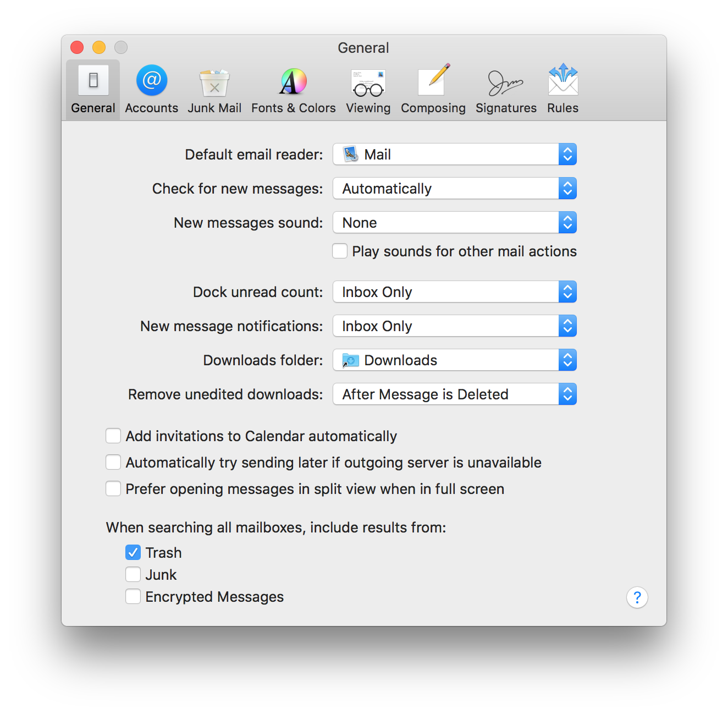
Task: Switch to the Accounts tab label
Action: (152, 108)
